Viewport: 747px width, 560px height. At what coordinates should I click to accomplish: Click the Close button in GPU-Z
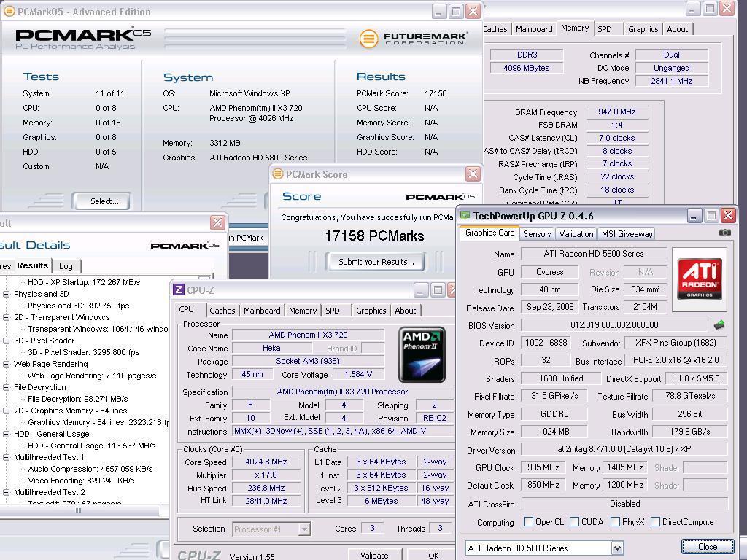pos(708,547)
